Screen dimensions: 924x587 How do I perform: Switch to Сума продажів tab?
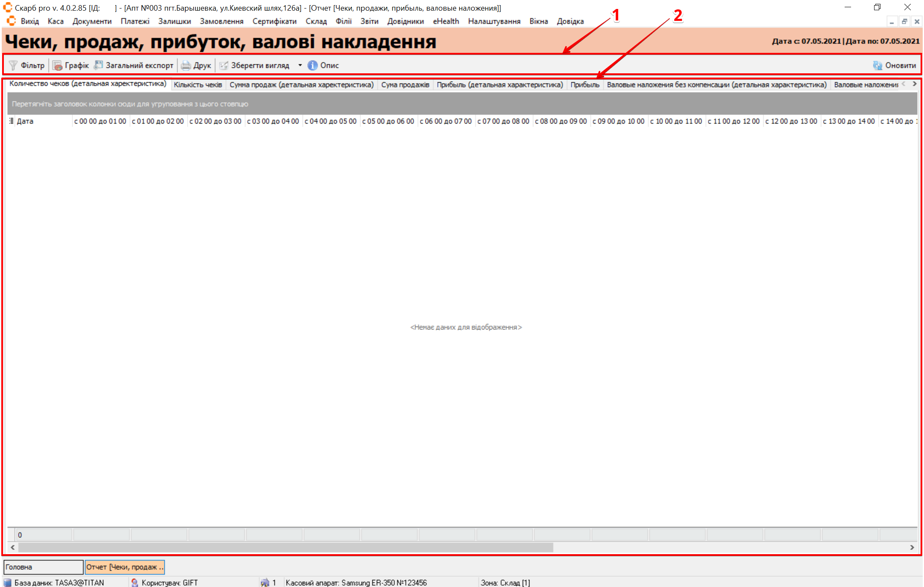tap(405, 85)
